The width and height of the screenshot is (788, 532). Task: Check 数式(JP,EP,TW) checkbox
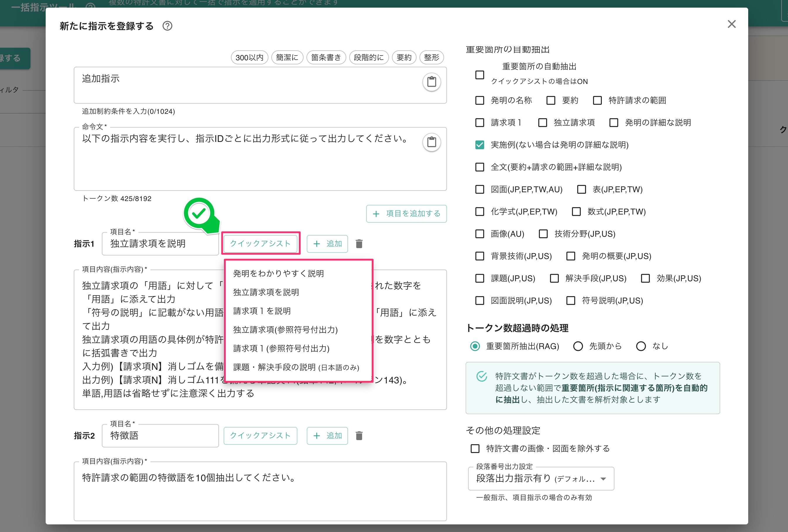pos(576,212)
